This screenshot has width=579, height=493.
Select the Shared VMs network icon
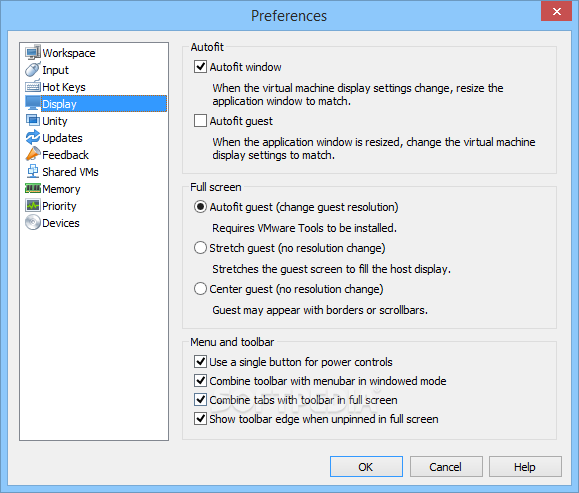click(x=33, y=172)
